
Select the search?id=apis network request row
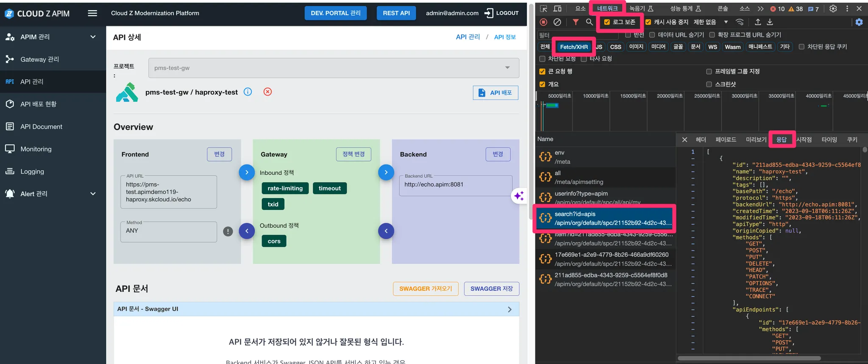(x=604, y=218)
